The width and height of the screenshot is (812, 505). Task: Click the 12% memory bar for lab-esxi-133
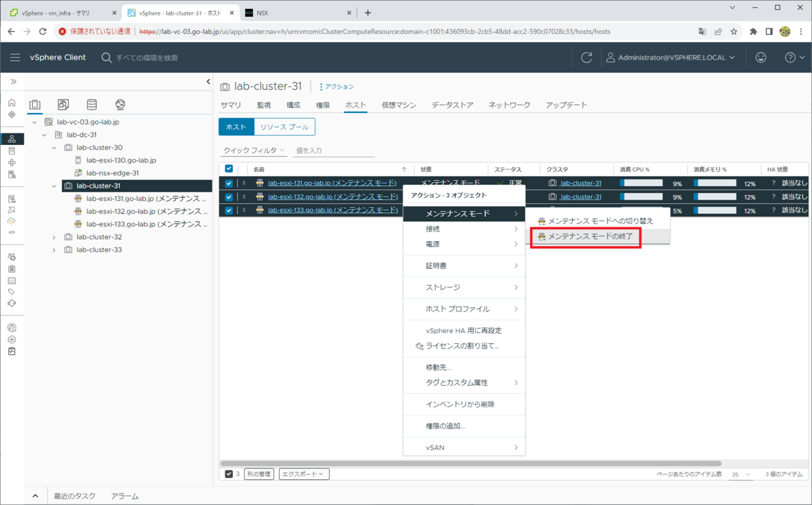click(x=715, y=211)
